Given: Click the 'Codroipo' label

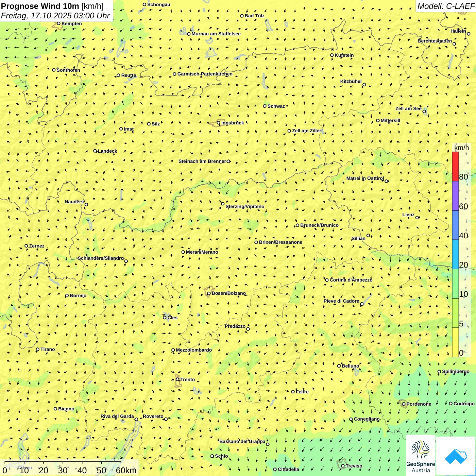Looking at the screenshot, I should pos(464,404).
